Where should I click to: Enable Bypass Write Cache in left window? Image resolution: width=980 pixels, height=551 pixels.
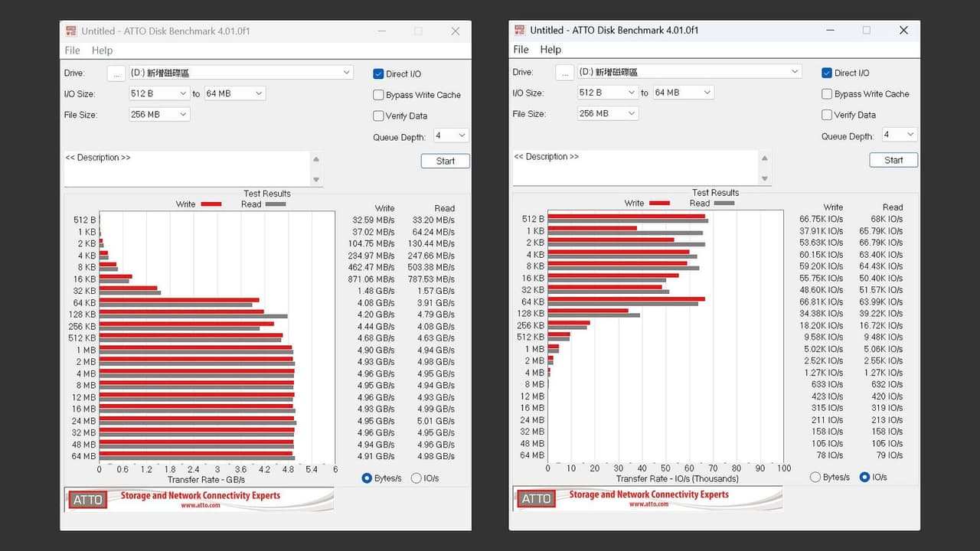(x=378, y=95)
